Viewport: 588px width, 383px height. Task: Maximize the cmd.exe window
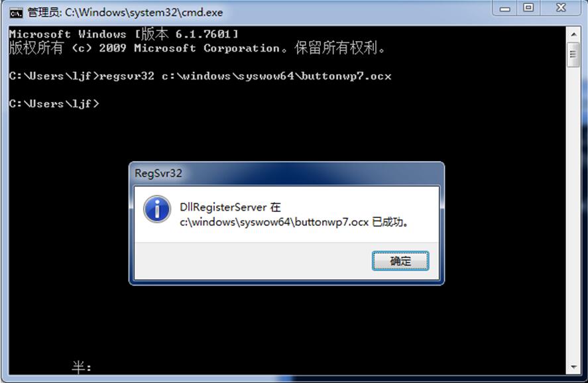coord(528,8)
